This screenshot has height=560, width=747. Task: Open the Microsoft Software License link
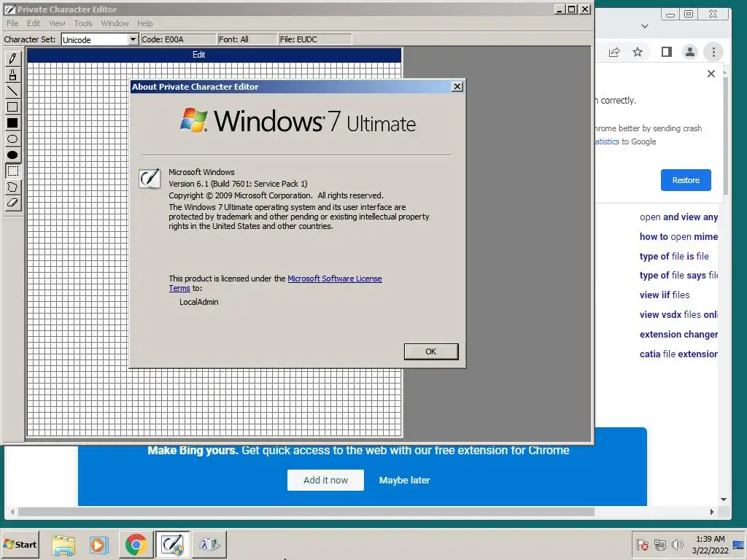coord(334,279)
